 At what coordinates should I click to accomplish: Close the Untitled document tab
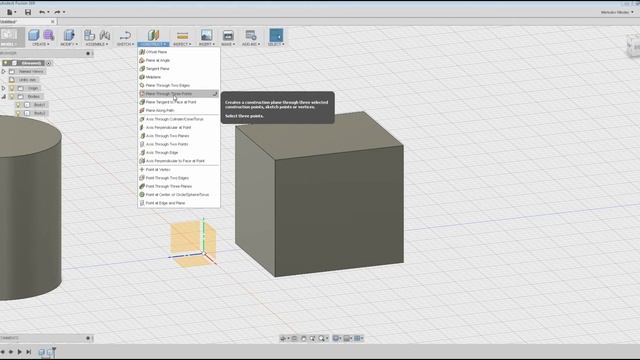[53, 22]
